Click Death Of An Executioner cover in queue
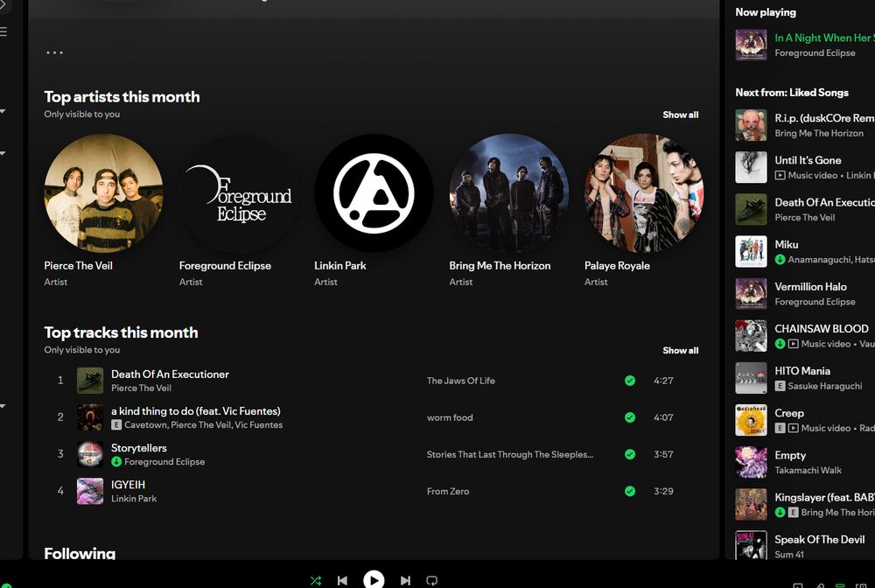Screen dimensions: 875x588 (x=751, y=209)
